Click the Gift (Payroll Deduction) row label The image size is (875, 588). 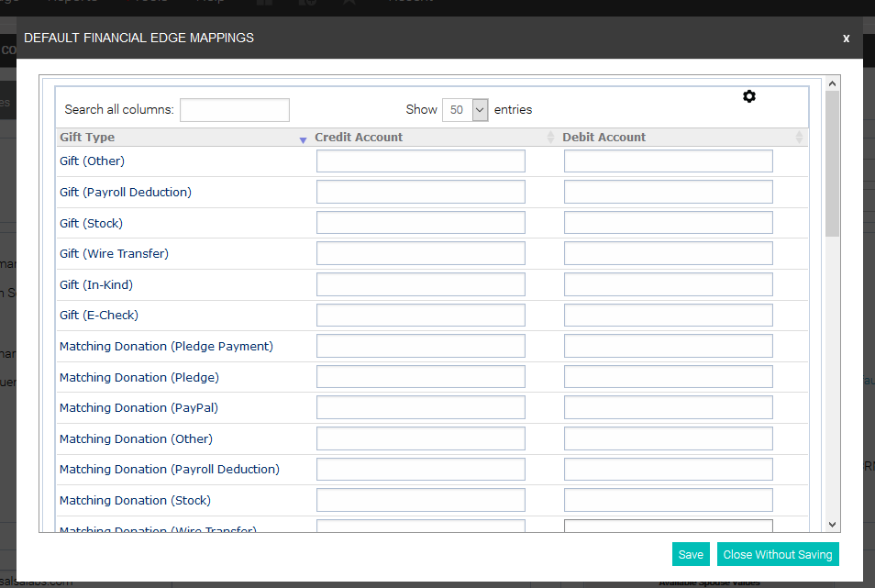click(x=126, y=193)
